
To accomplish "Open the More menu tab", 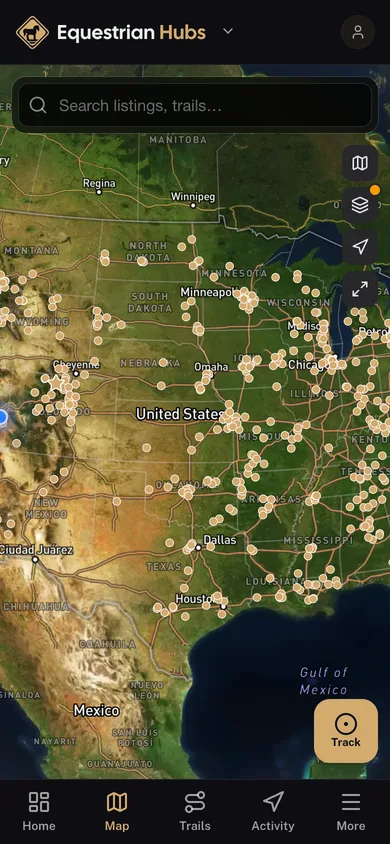I will (x=351, y=811).
